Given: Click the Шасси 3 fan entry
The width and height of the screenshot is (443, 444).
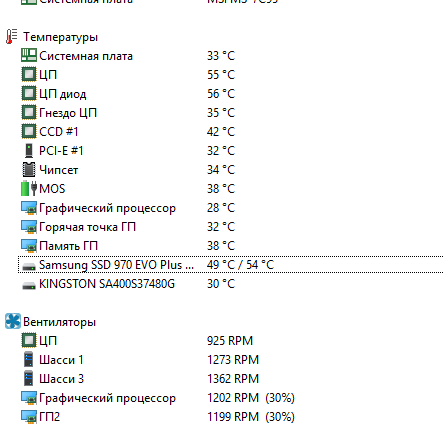Looking at the screenshot, I should tap(140, 379).
